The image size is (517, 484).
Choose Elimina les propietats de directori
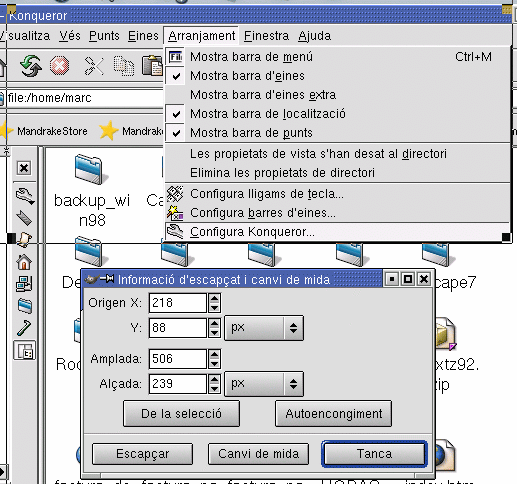337,173
